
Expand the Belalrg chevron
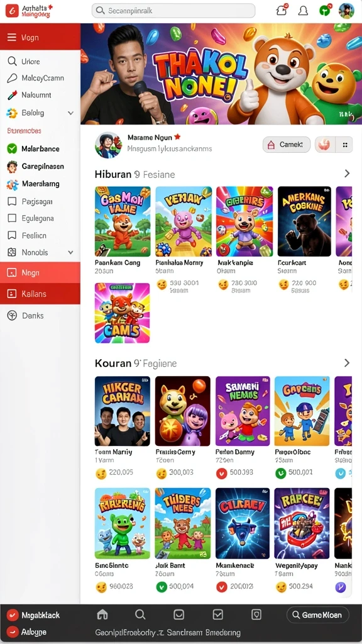(70, 113)
